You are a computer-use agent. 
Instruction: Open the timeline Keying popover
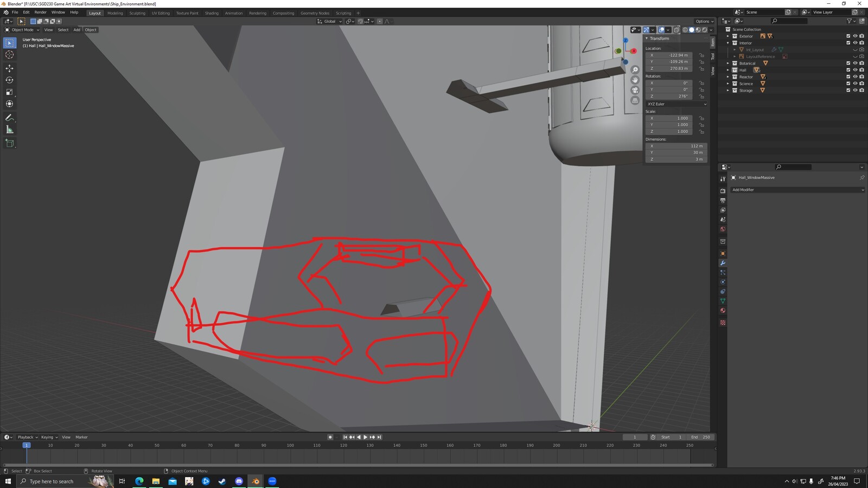(49, 437)
